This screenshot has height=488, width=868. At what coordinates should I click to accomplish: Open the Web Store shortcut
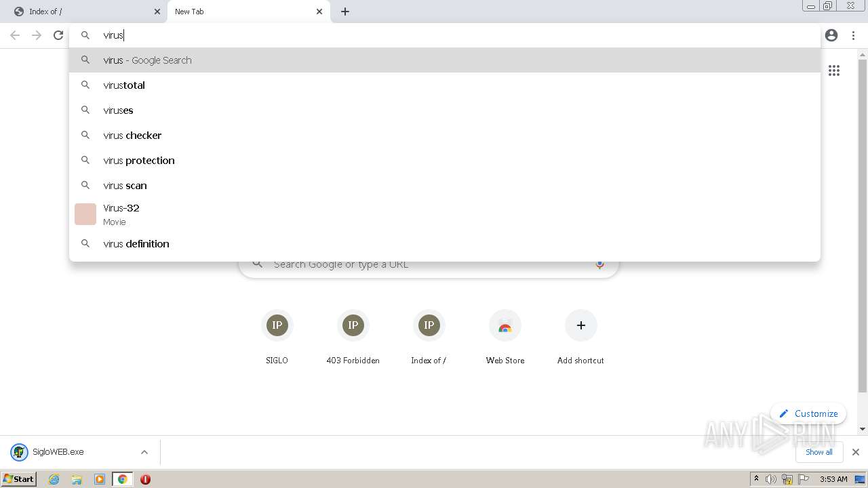505,338
